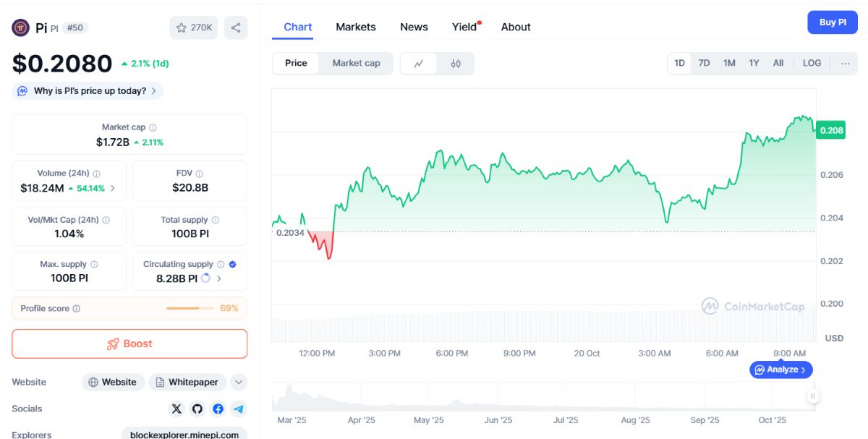The height and width of the screenshot is (439, 868).
Task: Select the Price toggle
Action: click(x=296, y=64)
